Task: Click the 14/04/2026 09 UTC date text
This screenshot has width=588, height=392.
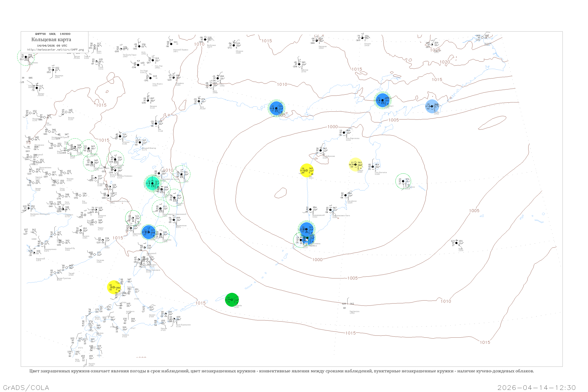Action: tap(52, 46)
